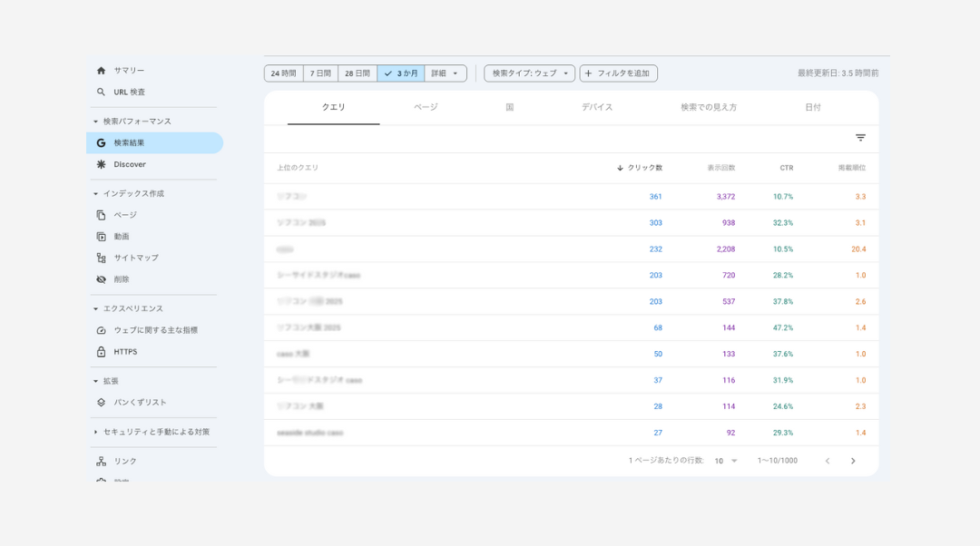
Task: Click the impressions value 116
Action: (729, 380)
